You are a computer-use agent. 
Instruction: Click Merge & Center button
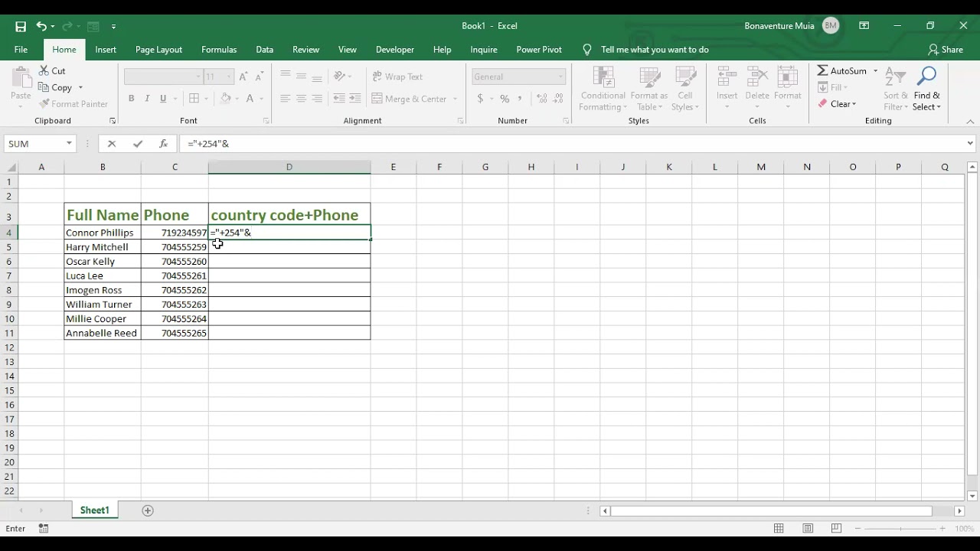tap(414, 99)
